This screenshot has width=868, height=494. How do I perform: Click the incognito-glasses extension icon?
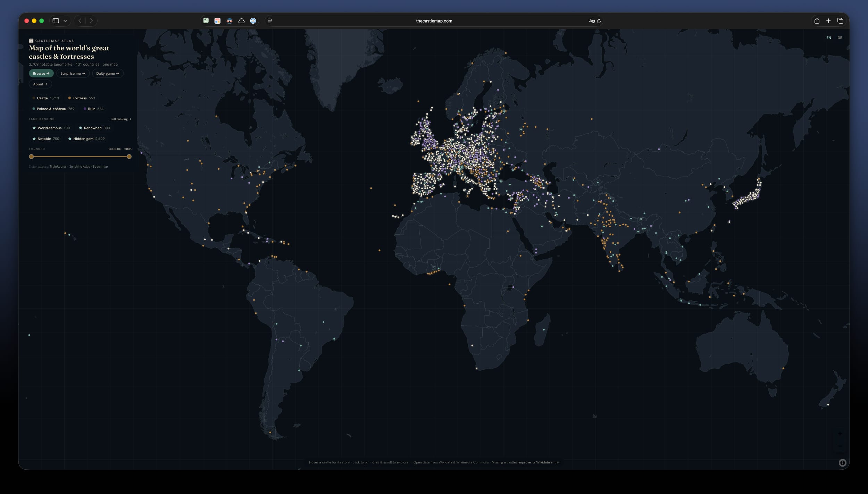pyautogui.click(x=229, y=21)
